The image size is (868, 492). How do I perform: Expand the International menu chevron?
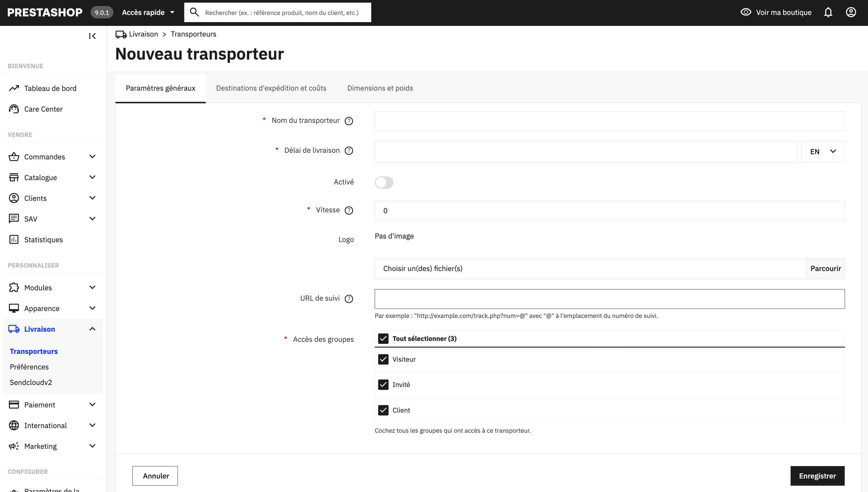(92, 425)
